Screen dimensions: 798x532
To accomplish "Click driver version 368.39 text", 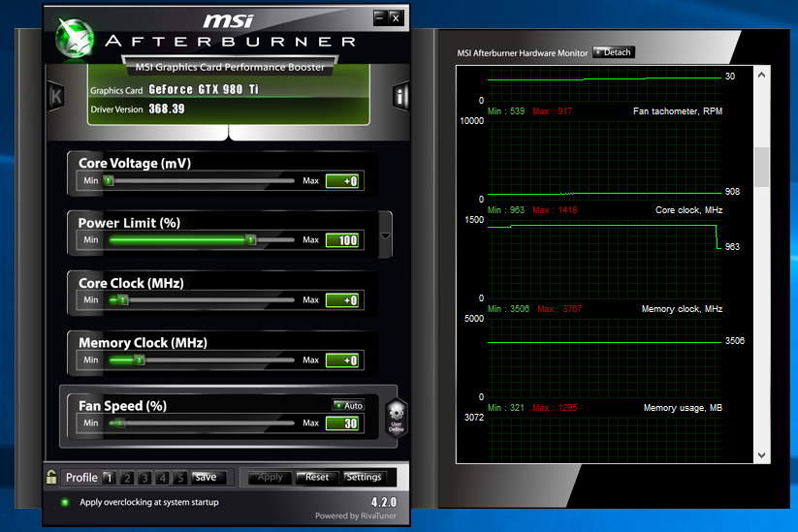I will [167, 109].
